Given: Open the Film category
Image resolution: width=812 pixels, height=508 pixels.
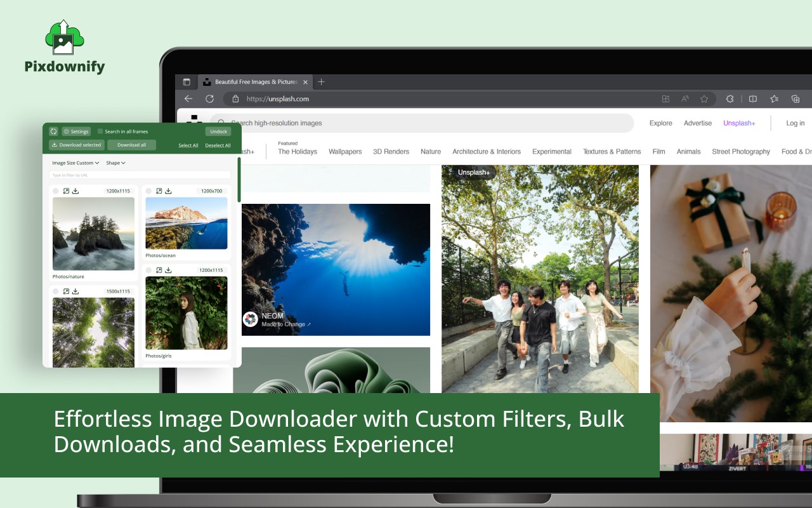Looking at the screenshot, I should pos(659,152).
